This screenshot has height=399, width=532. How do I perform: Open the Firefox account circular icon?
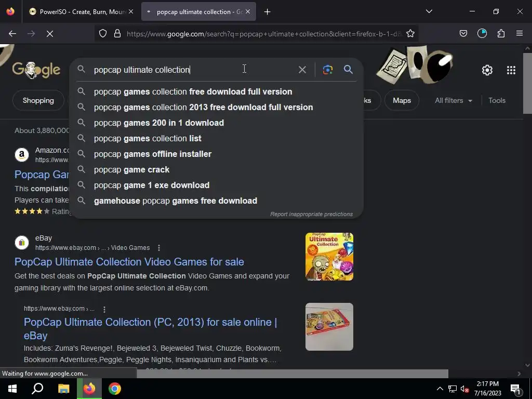click(482, 33)
